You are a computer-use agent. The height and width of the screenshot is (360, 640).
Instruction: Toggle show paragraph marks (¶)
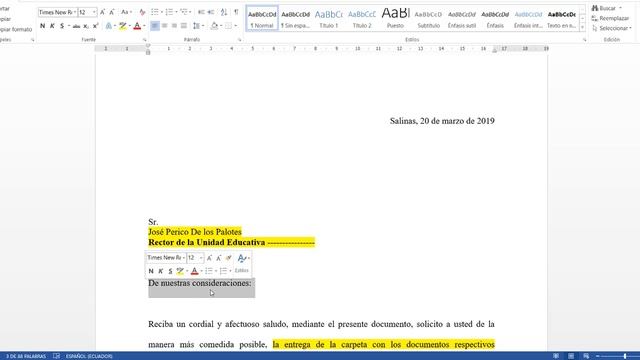tap(236, 12)
